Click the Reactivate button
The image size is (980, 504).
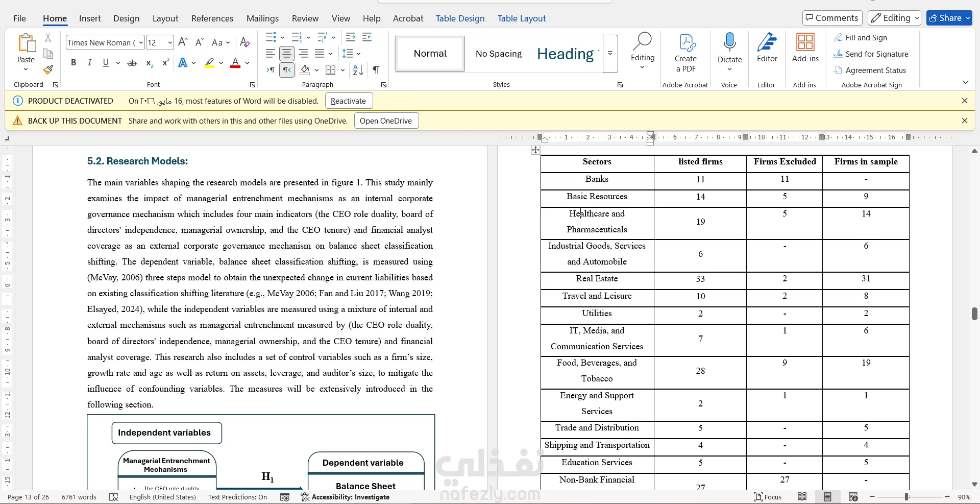pos(349,101)
